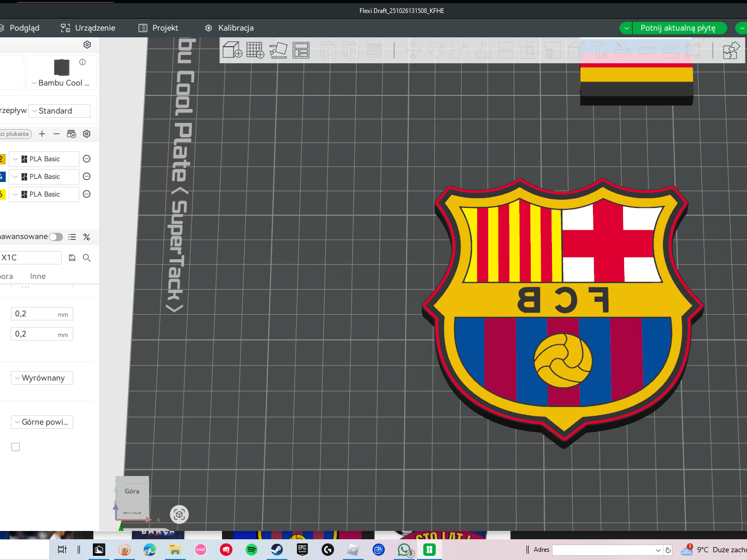
Task: Click the Góra view cube face
Action: 132,491
